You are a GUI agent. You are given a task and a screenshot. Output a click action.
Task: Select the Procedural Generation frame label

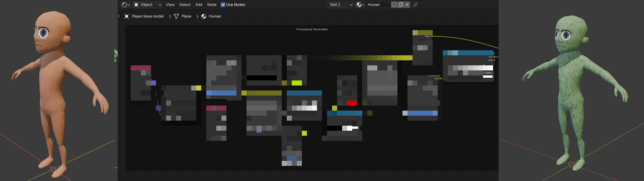pos(312,29)
